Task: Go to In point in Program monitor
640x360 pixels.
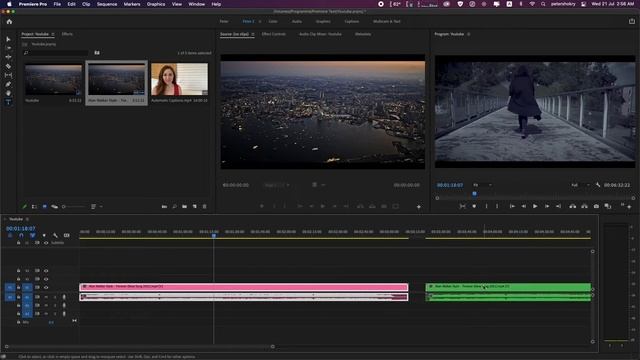Action: pyautogui.click(x=512, y=207)
